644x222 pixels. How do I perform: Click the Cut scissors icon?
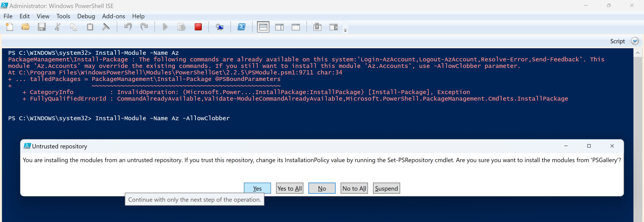click(x=58, y=27)
